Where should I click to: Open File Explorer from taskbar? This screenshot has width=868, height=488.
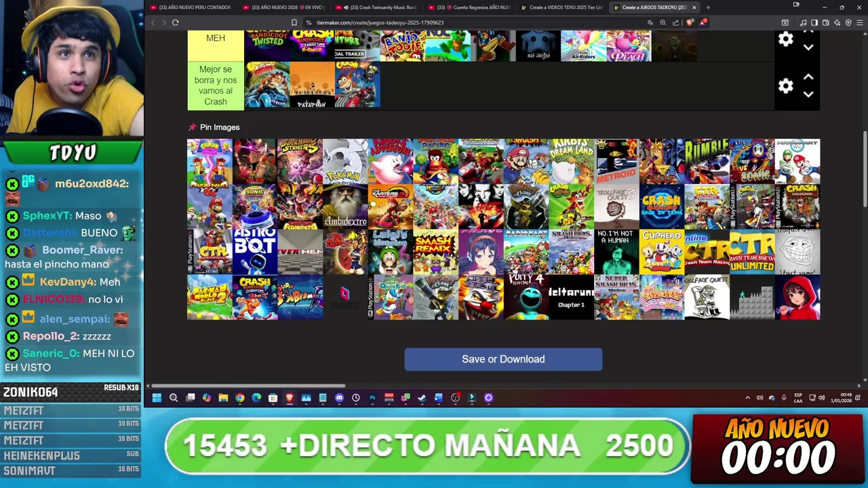(x=223, y=398)
